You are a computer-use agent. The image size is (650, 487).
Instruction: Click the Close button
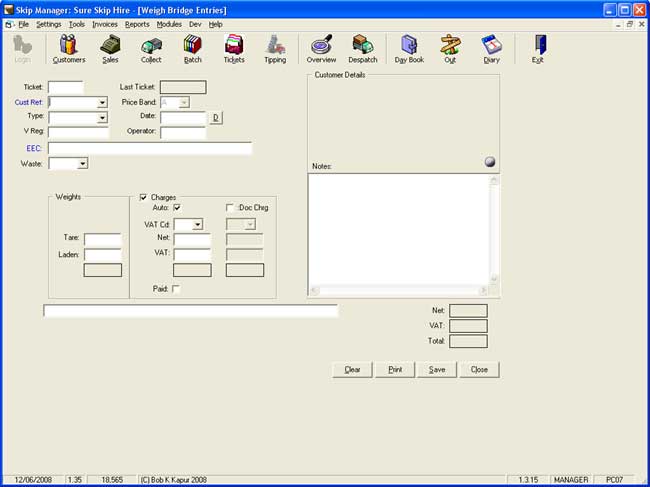(479, 369)
